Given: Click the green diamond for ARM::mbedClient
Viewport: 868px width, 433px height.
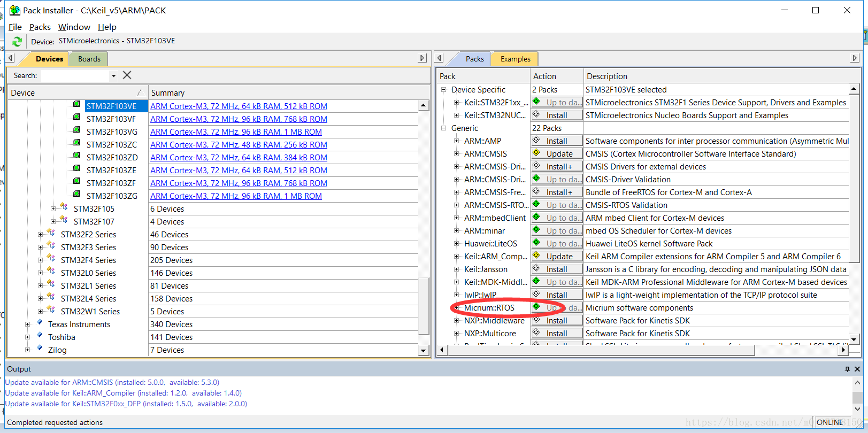Looking at the screenshot, I should coord(536,217).
